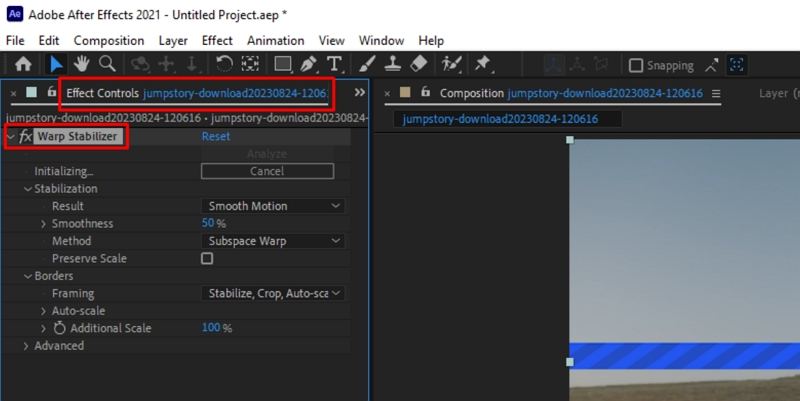
Task: Select the Orbit camera tool
Action: (x=140, y=64)
